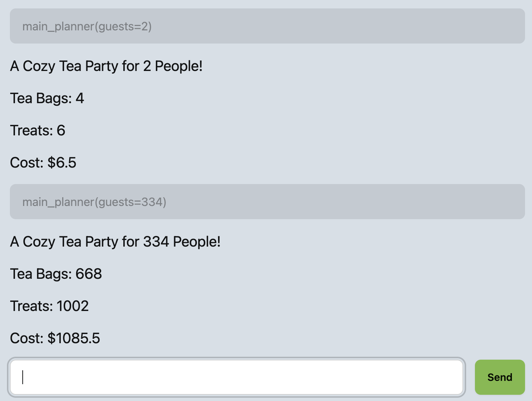
Task: Click the 668 tea bag count
Action: [89, 274]
